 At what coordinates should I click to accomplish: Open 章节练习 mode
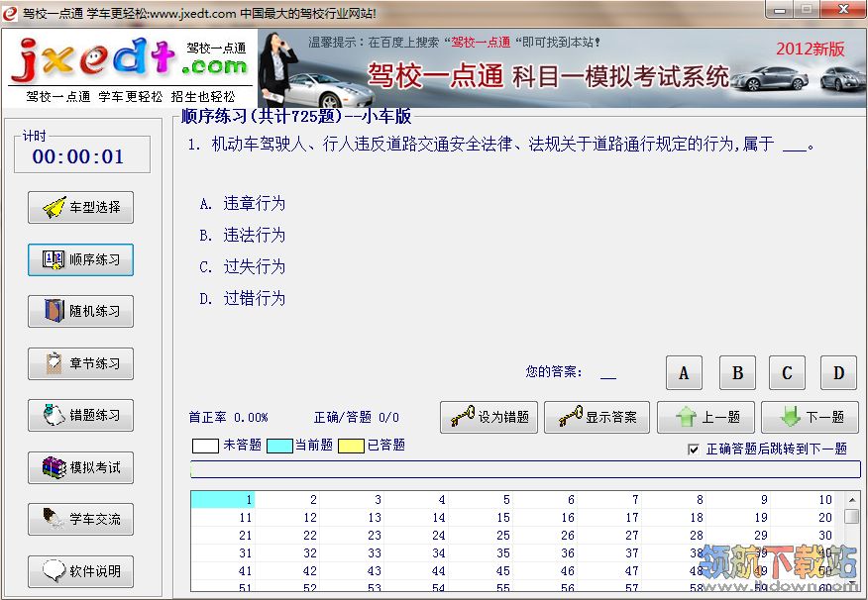[81, 363]
